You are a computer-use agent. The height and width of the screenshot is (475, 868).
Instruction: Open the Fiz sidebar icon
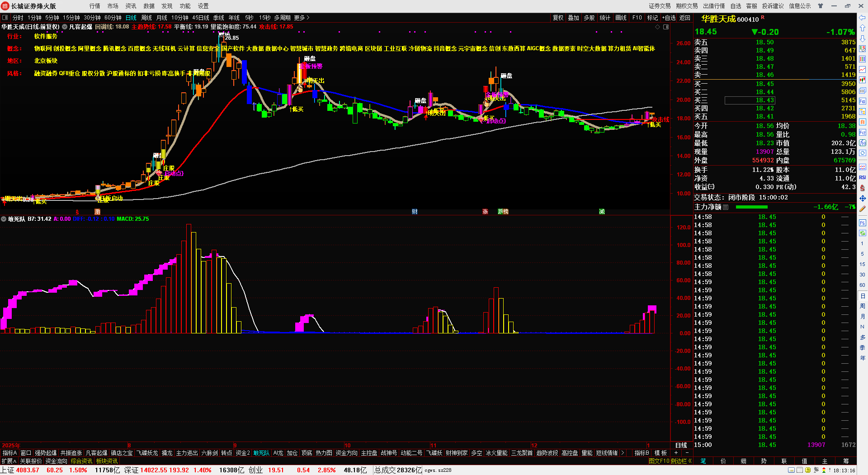863,133
